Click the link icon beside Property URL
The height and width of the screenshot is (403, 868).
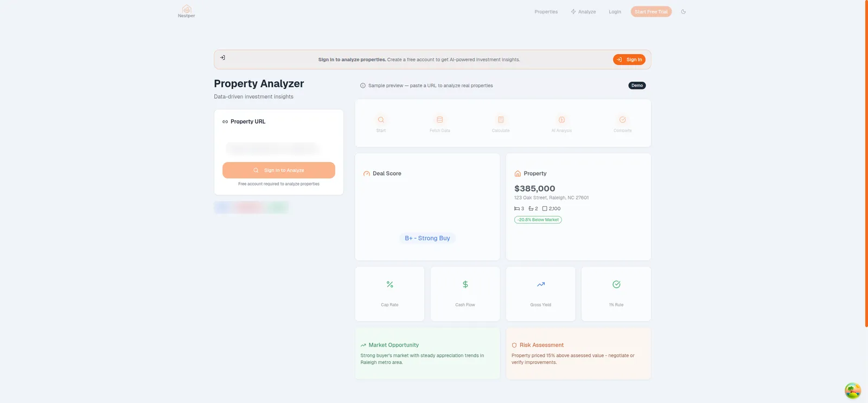[x=225, y=122]
